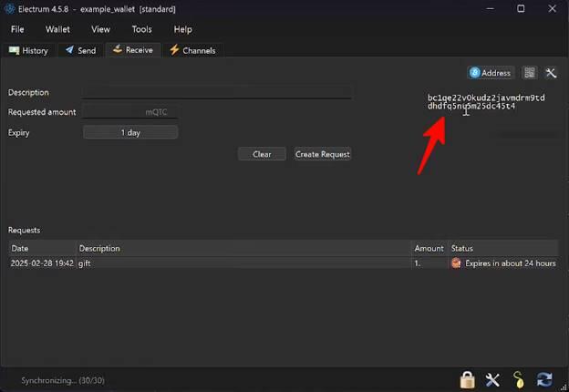Click the Electrum logo in title bar
Viewport: 569px width, 392px height.
coord(9,9)
